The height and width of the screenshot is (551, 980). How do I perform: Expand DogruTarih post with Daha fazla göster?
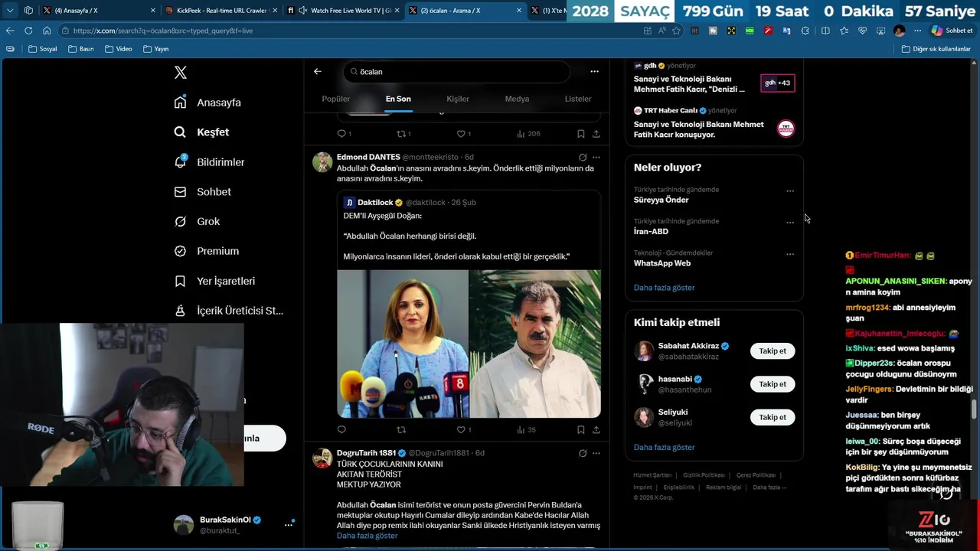pyautogui.click(x=367, y=536)
